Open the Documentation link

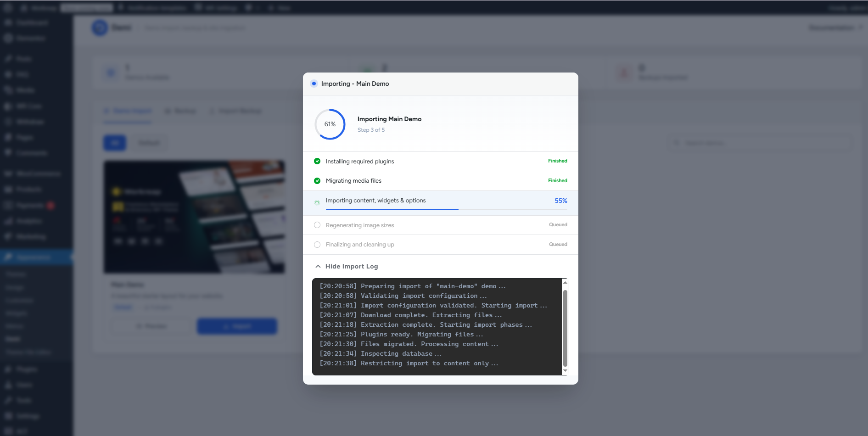pos(831,28)
